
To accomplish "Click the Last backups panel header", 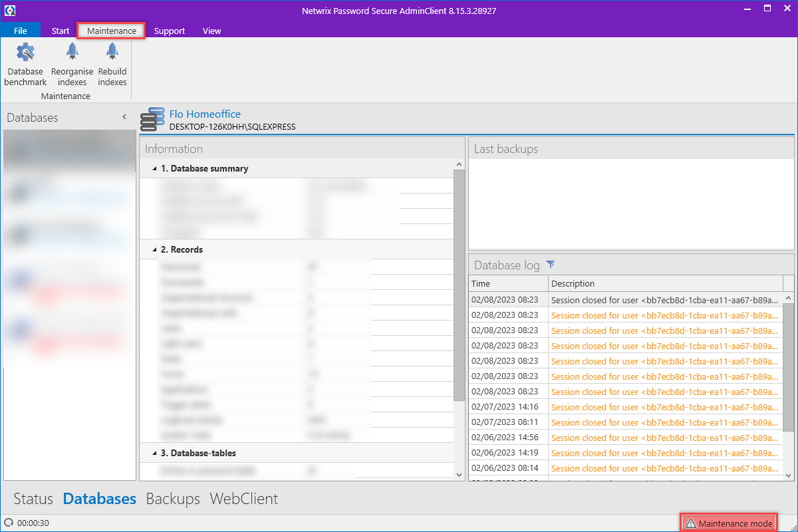I will click(x=631, y=149).
